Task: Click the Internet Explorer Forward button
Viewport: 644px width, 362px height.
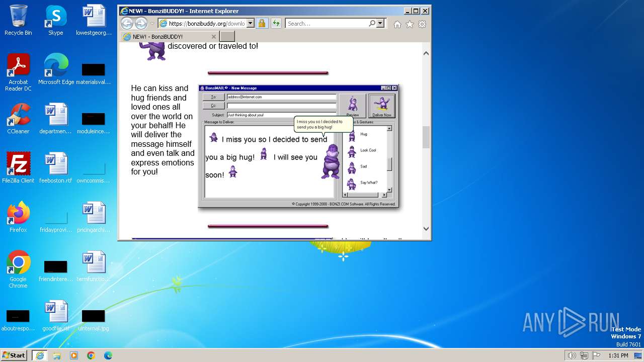Action: click(x=141, y=23)
